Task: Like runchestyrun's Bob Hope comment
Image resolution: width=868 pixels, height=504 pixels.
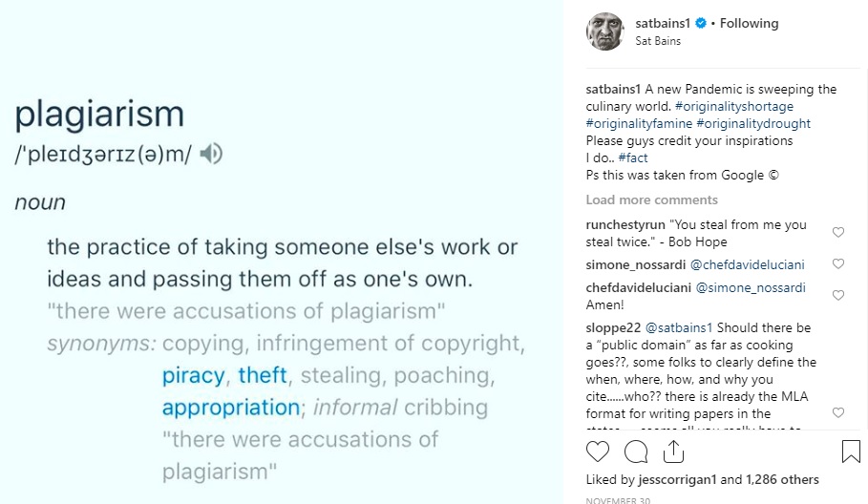Action: [838, 232]
